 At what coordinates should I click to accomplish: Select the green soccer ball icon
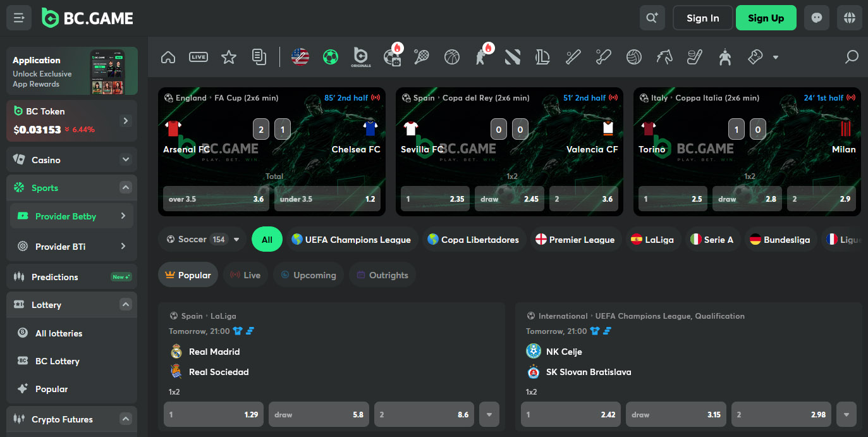click(331, 57)
